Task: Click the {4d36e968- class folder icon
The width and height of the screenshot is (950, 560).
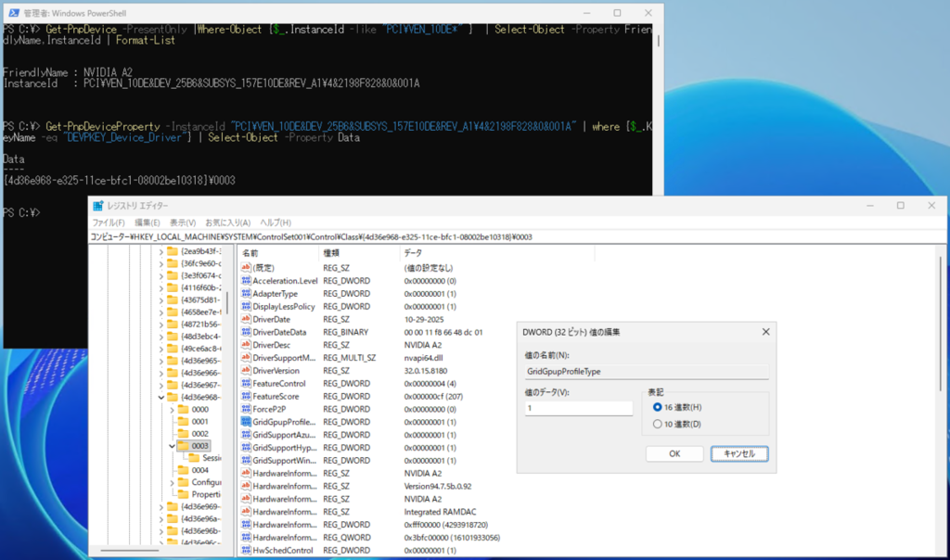Action: coord(172,397)
